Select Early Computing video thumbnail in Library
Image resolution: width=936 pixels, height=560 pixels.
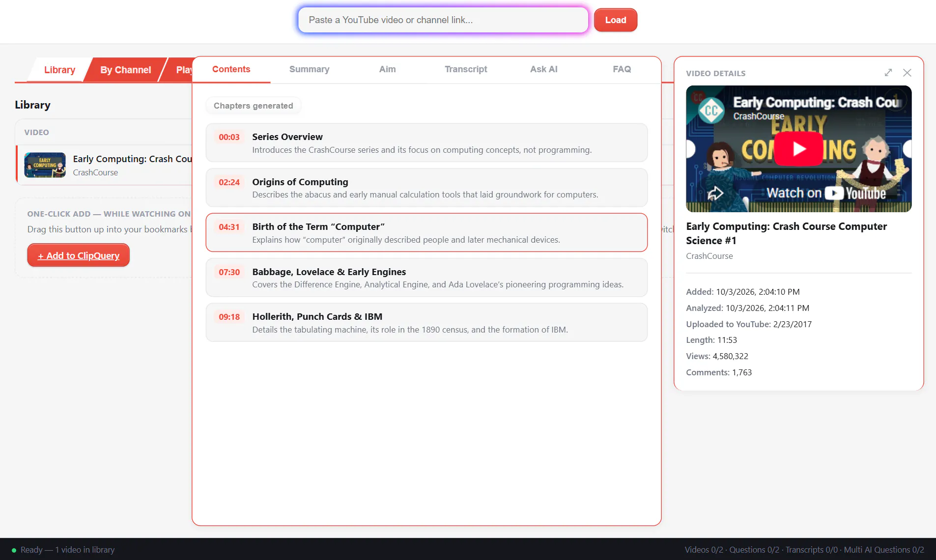(45, 165)
